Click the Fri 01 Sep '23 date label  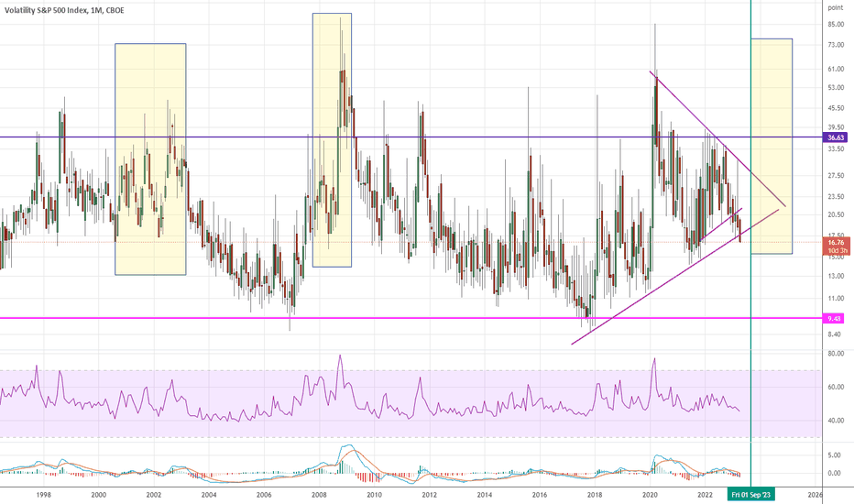click(751, 495)
